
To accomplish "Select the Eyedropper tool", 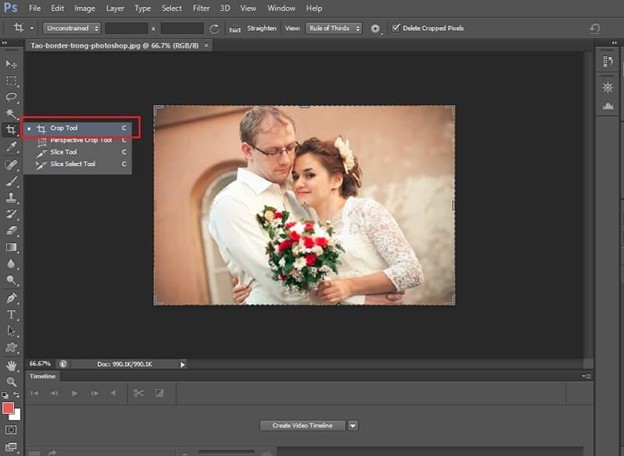I will [11, 146].
